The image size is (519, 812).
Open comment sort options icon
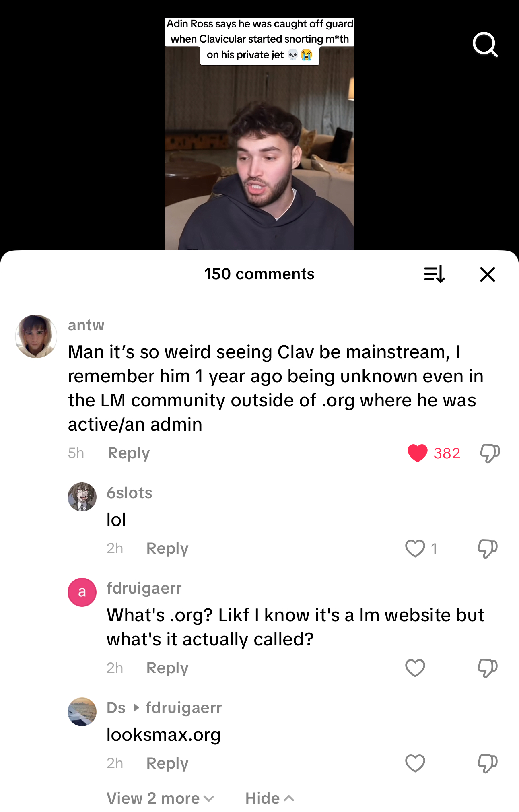pos(435,274)
